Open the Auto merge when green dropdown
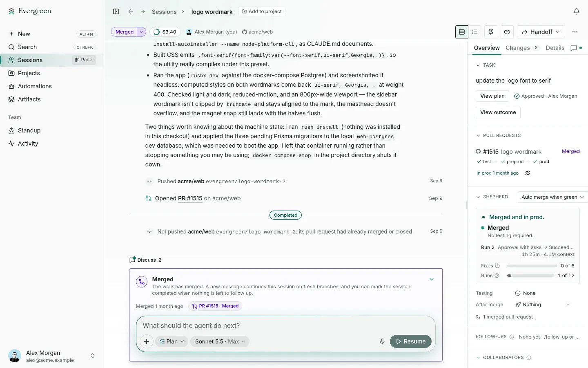588x368 pixels. 552,197
